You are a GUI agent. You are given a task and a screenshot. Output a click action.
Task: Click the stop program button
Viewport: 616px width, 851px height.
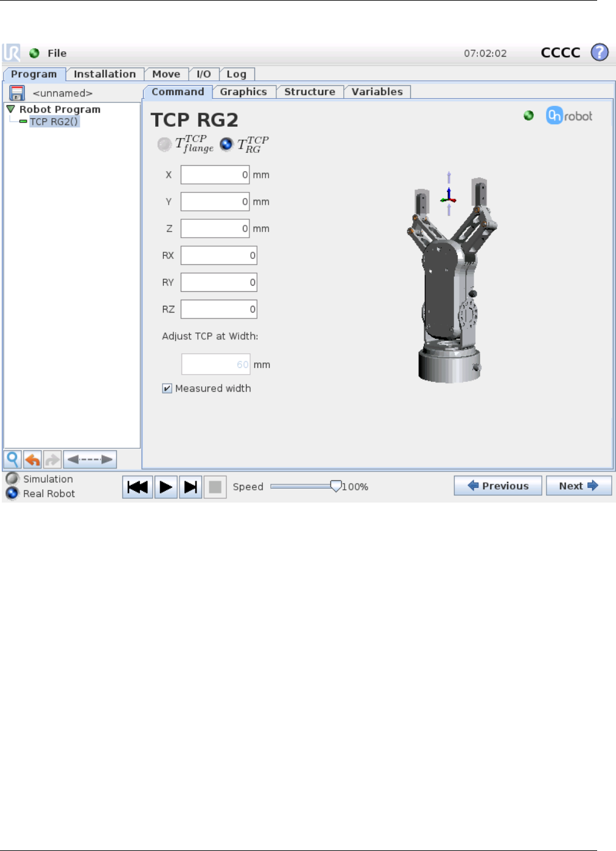point(215,487)
